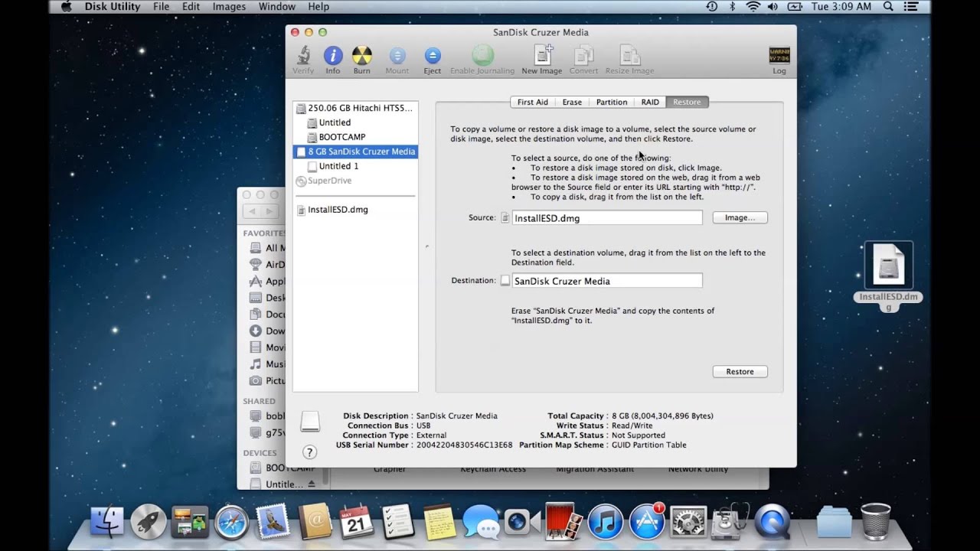Click the Source input field

(606, 218)
